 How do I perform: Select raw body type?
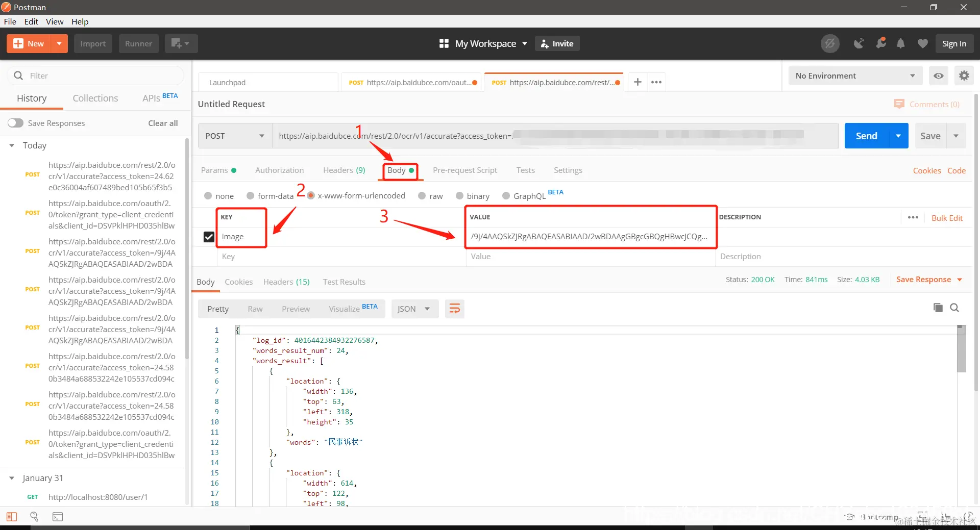[422, 196]
